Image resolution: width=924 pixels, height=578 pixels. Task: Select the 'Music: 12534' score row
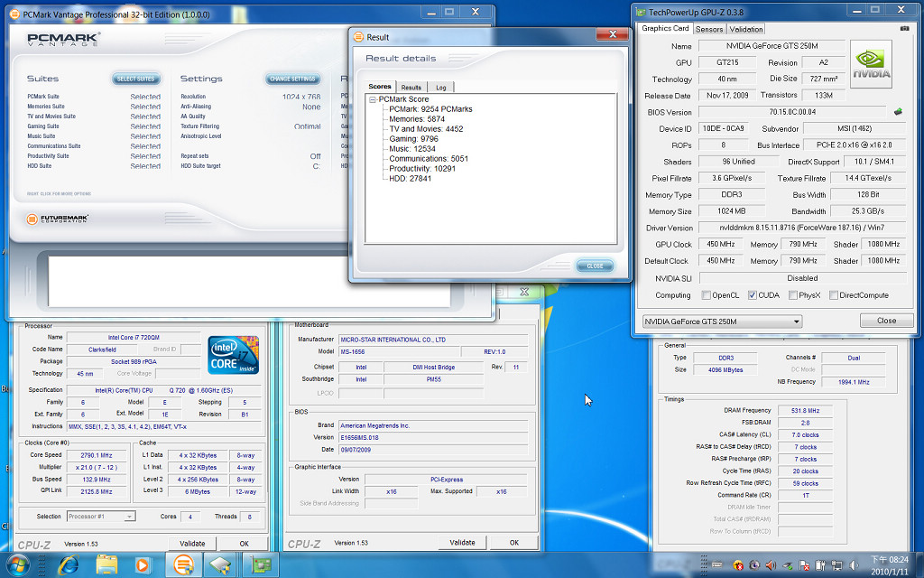click(x=412, y=149)
